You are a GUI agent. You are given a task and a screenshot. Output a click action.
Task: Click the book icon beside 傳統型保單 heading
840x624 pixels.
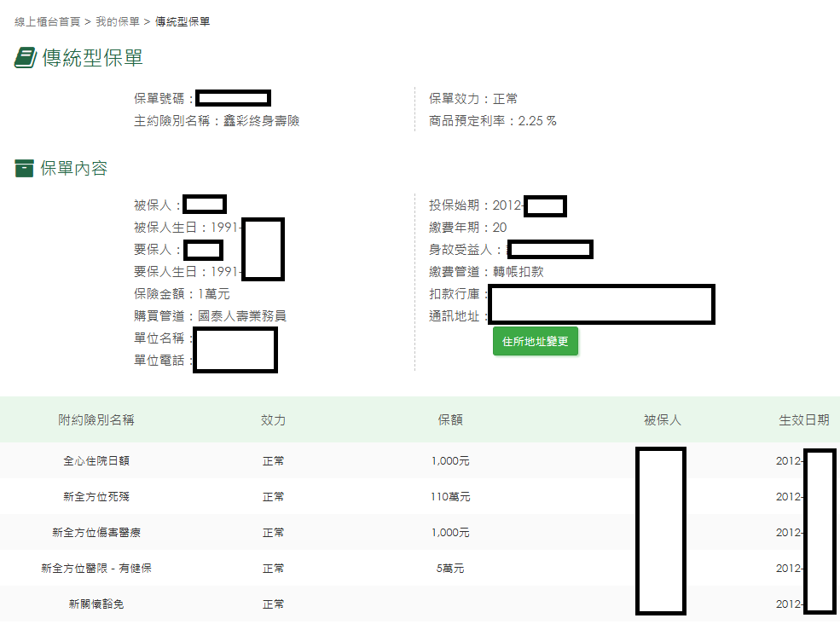[x=25, y=58]
